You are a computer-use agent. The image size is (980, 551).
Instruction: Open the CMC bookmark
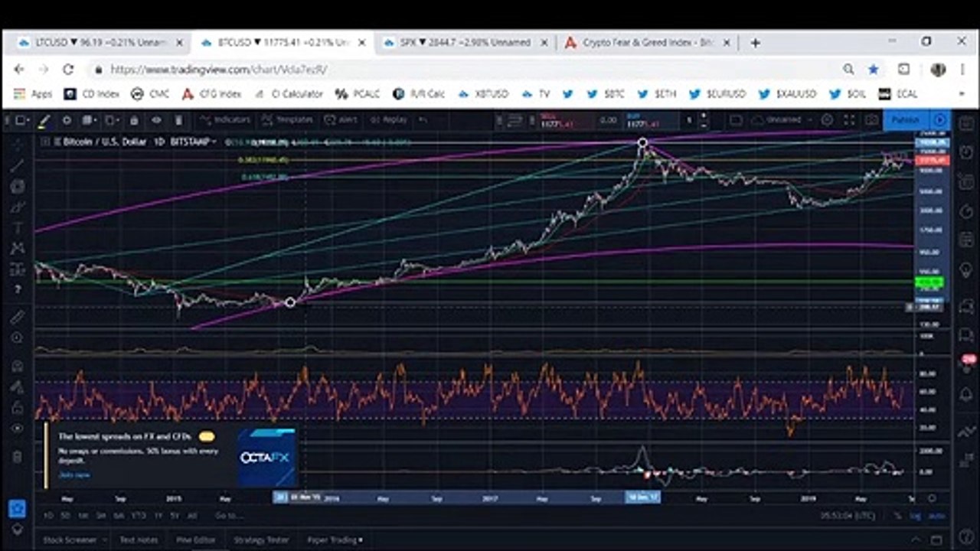150,94
